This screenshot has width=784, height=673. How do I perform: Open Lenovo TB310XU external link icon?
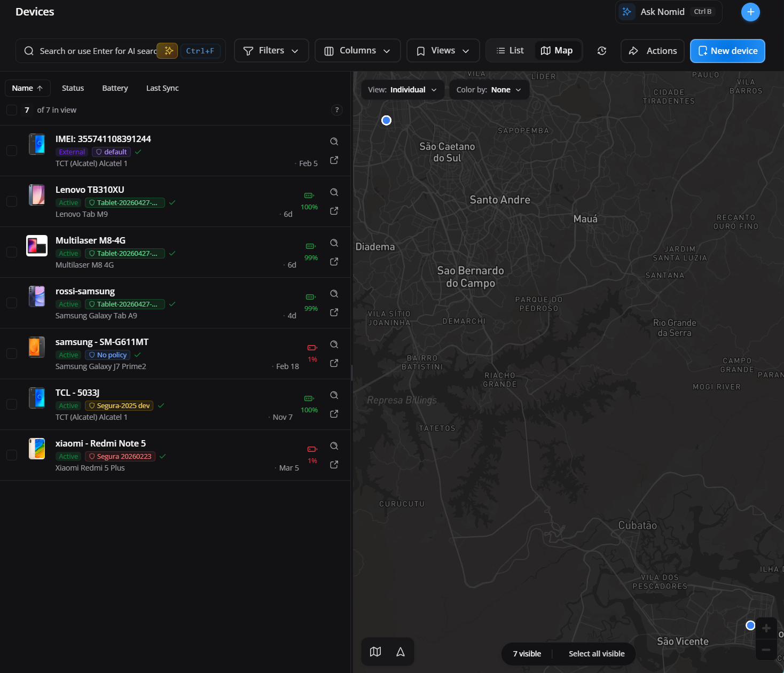coord(334,211)
